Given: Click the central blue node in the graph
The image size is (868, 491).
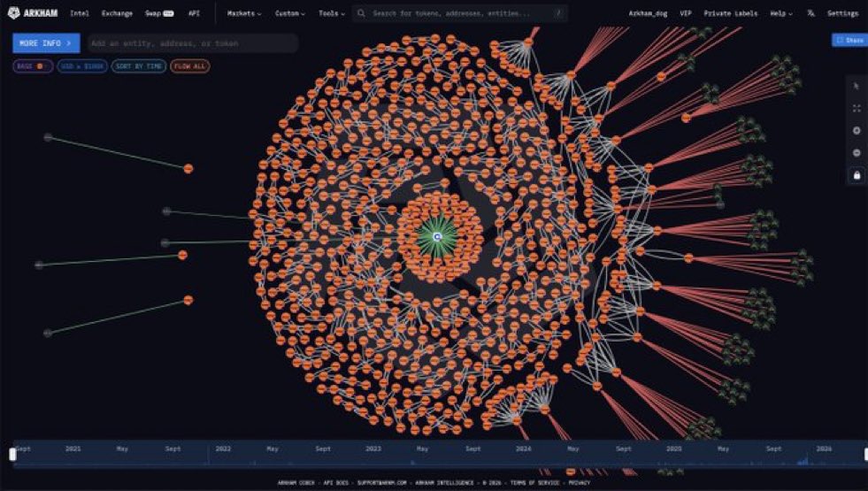Looking at the screenshot, I should [437, 237].
